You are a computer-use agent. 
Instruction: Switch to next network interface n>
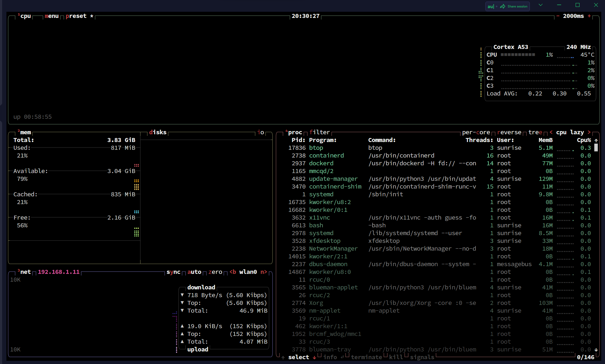pyautogui.click(x=264, y=272)
